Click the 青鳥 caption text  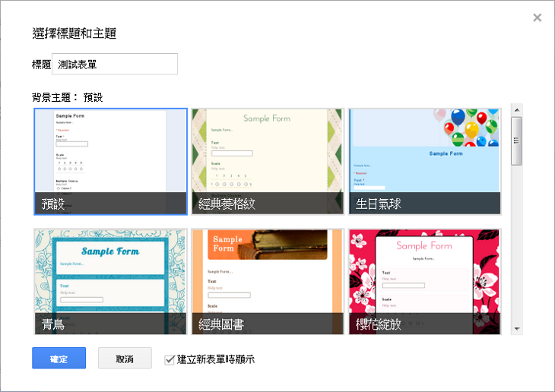[53, 324]
